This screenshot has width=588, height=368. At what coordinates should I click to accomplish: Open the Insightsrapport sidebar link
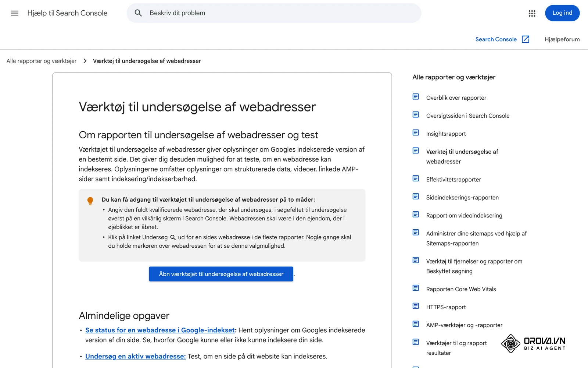(x=446, y=134)
